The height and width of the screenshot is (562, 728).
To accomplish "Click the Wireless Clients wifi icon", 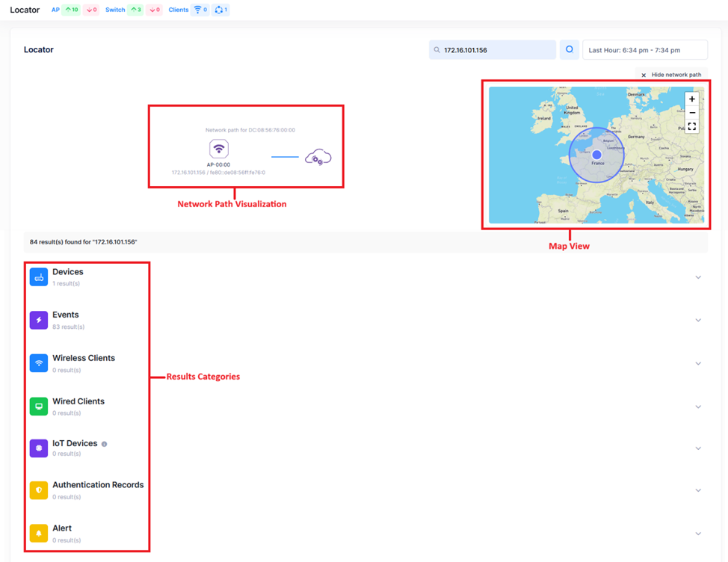I will 39,363.
